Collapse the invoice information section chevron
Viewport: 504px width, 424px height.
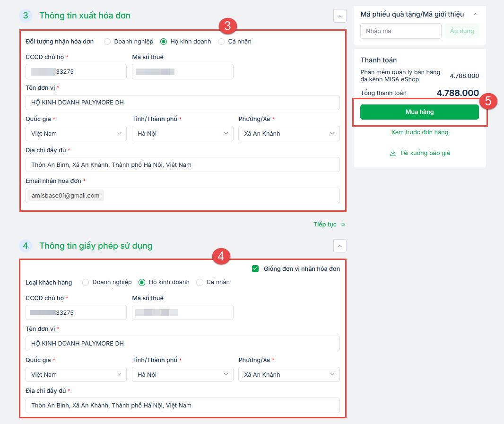click(x=339, y=16)
